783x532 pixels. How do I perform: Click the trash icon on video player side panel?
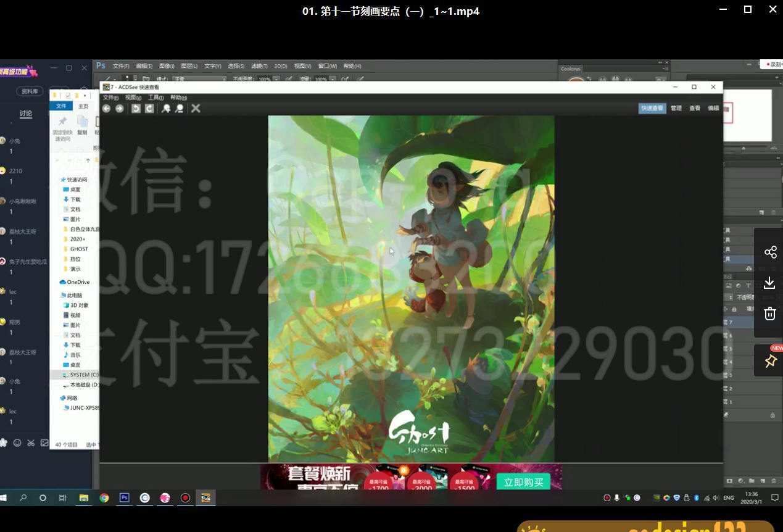770,314
